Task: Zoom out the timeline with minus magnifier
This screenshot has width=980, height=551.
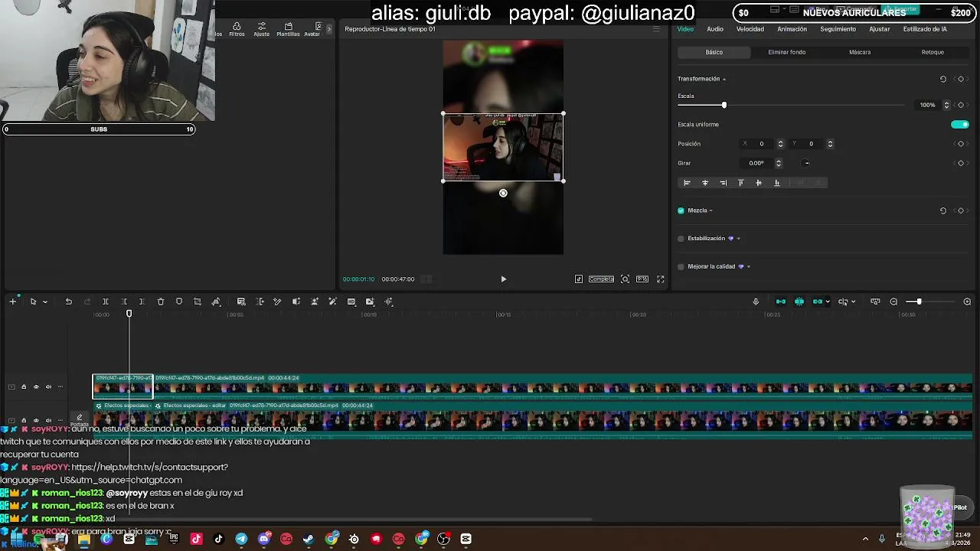Action: tap(893, 302)
